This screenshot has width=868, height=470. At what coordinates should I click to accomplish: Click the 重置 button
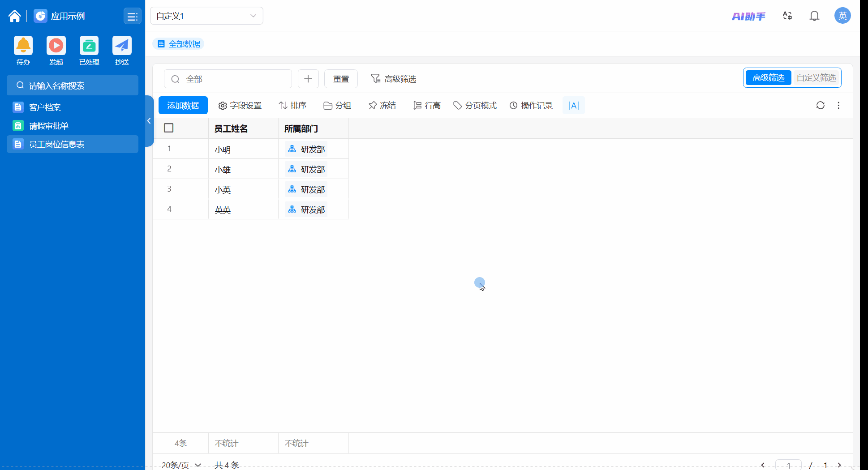[x=341, y=79]
